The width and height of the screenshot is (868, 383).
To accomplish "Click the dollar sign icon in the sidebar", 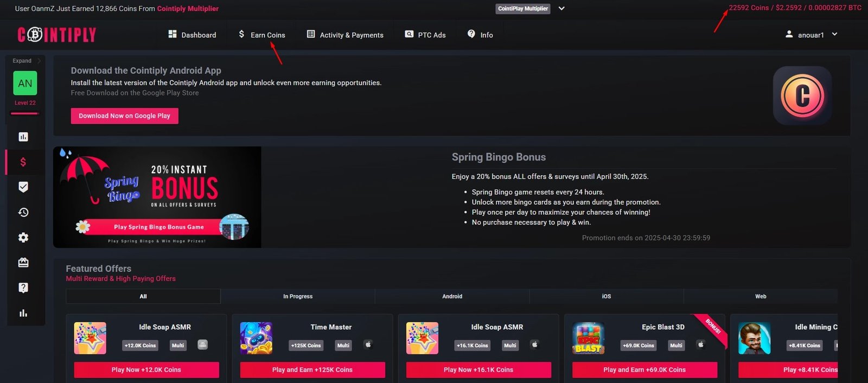I will tap(23, 162).
